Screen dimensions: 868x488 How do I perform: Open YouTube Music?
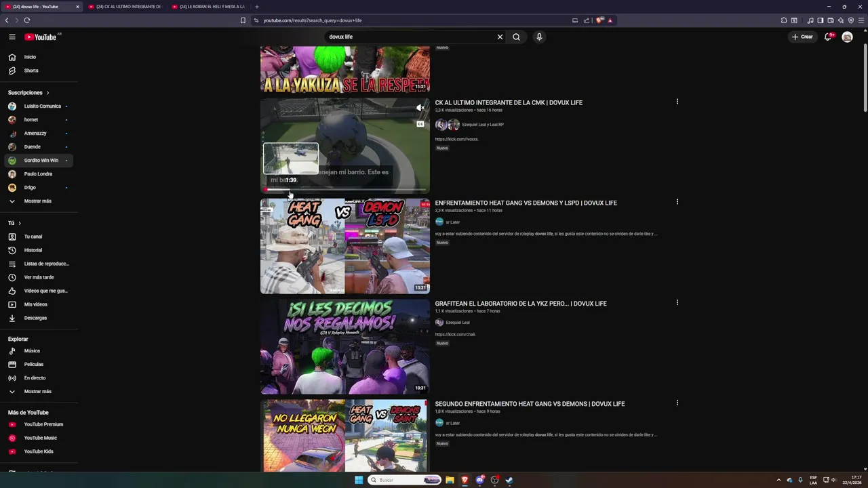tap(41, 438)
